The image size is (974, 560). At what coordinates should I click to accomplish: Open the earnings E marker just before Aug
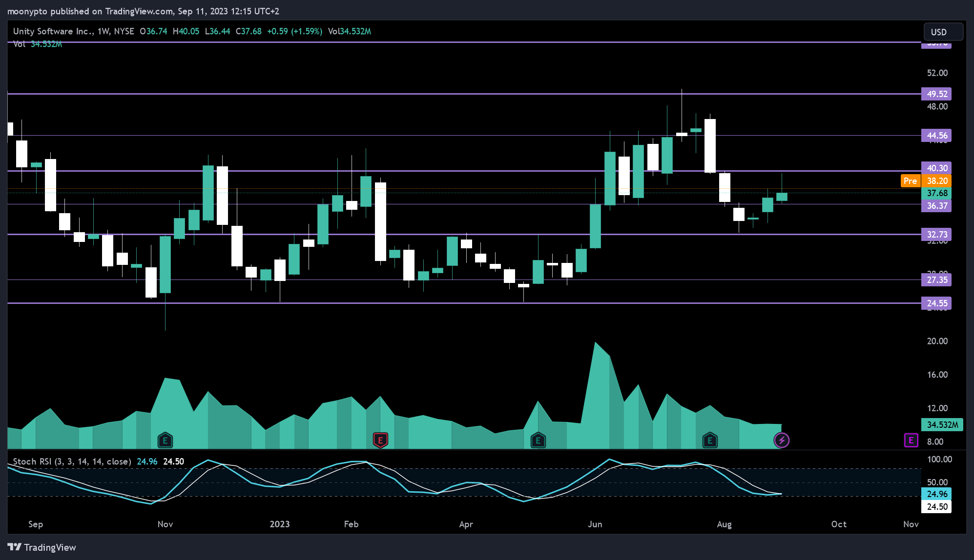click(x=710, y=440)
